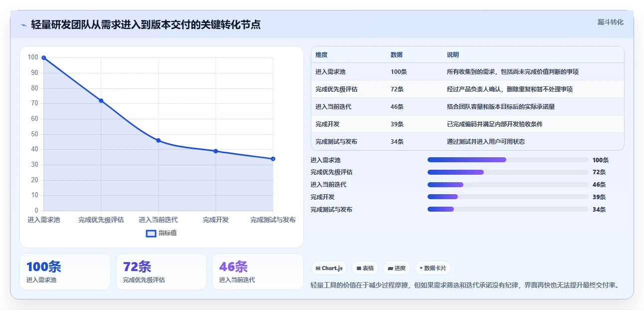Select the chart point for 进入当前迭代

tap(159, 140)
